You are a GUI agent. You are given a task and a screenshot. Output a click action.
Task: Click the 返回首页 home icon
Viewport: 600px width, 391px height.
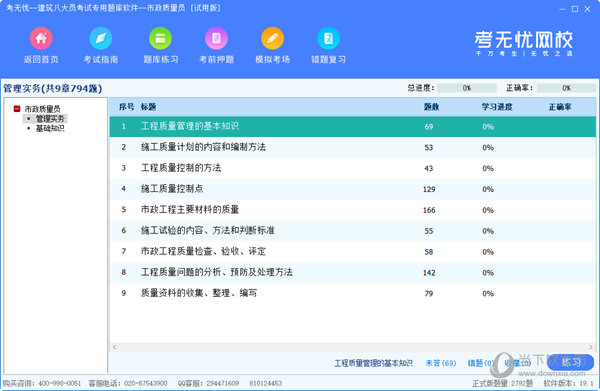coord(41,38)
